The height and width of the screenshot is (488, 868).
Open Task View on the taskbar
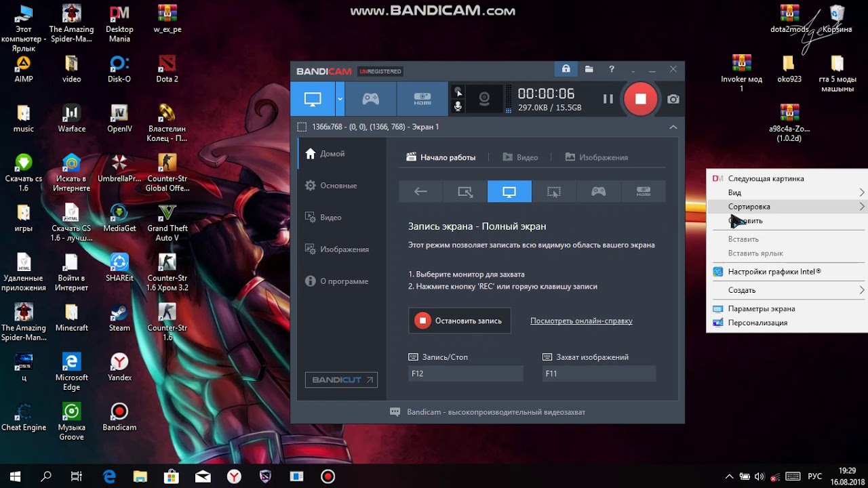point(77,476)
